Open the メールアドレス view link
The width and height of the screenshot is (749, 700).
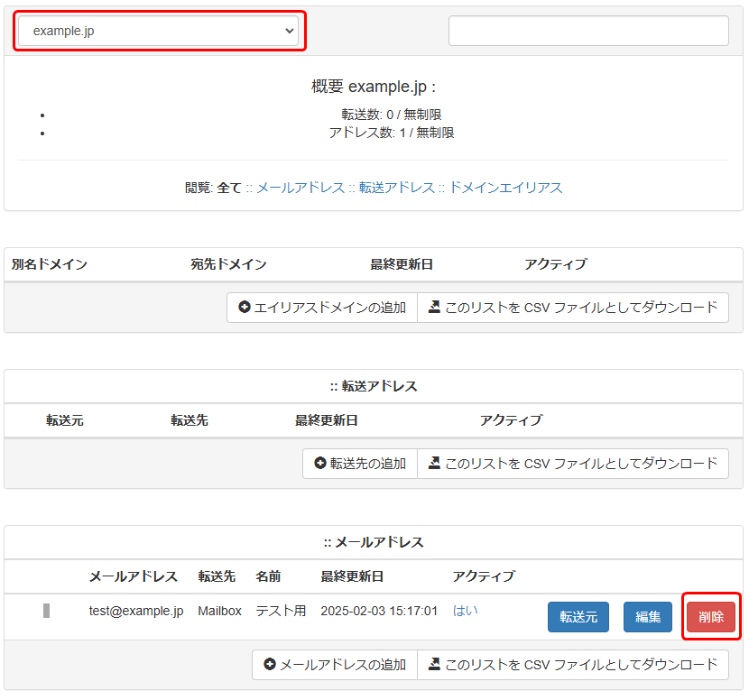coord(301,188)
